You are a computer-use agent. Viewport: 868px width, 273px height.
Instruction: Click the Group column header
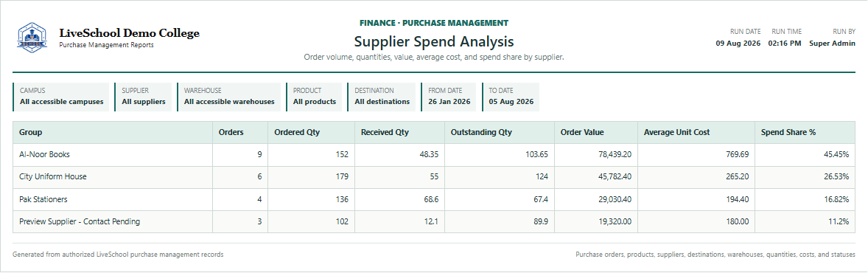[x=113, y=133]
